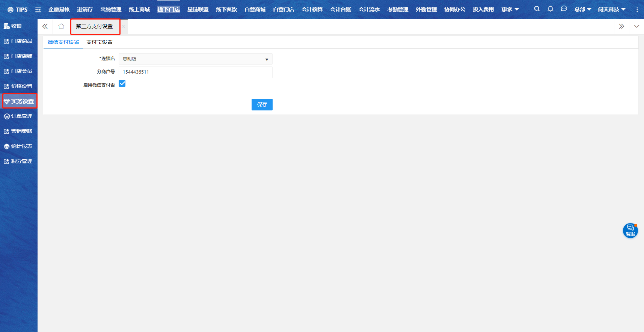Switch to the 支付宝设置 tab
Image resolution: width=644 pixels, height=332 pixels.
coord(100,42)
